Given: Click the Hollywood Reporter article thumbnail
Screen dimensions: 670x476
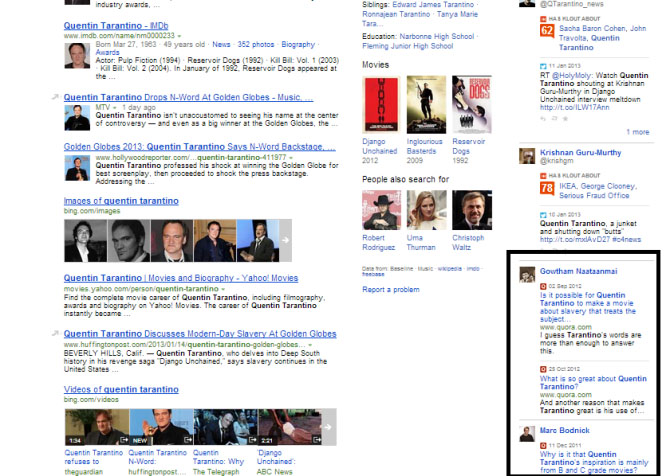Looking at the screenshot, I should (x=77, y=168).
